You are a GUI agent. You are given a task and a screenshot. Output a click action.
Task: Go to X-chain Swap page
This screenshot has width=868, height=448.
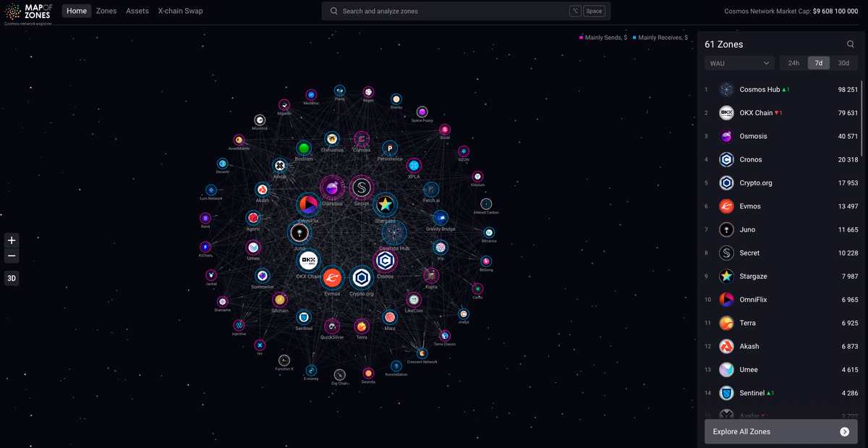(180, 11)
